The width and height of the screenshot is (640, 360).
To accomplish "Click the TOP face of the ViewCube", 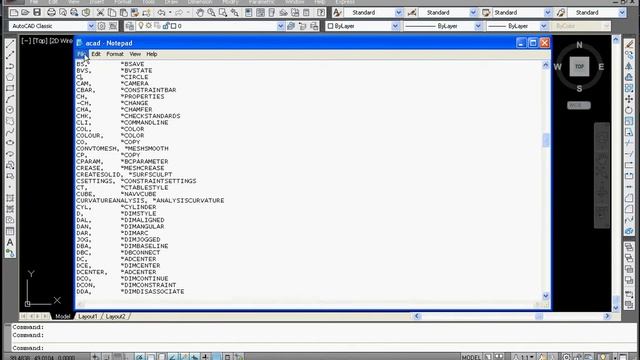I will 579,67.
